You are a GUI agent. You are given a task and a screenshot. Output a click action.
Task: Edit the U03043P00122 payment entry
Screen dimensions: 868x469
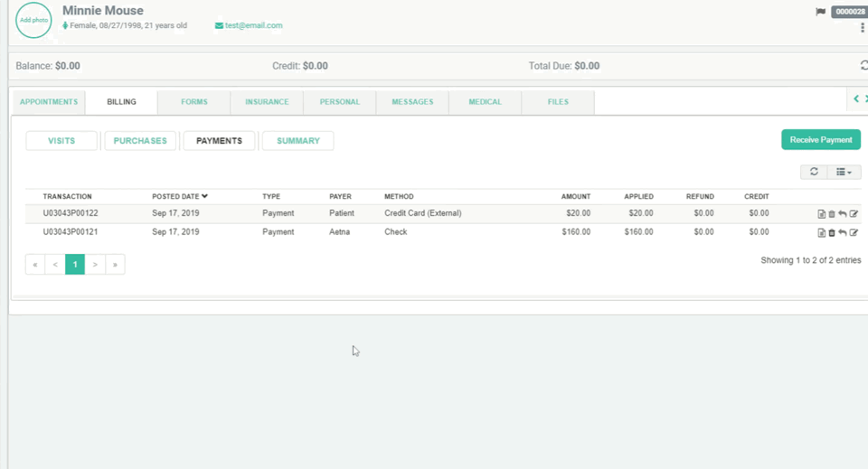tap(854, 214)
